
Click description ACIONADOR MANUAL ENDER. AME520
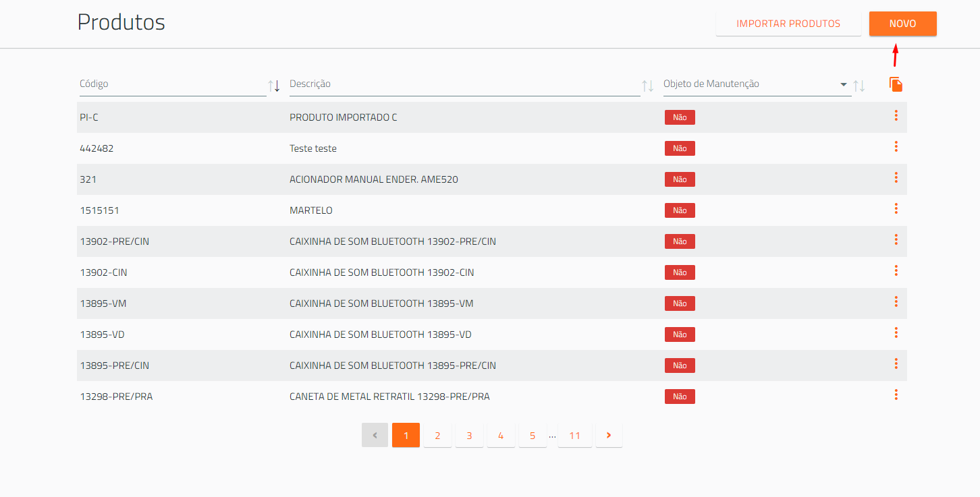coord(374,179)
